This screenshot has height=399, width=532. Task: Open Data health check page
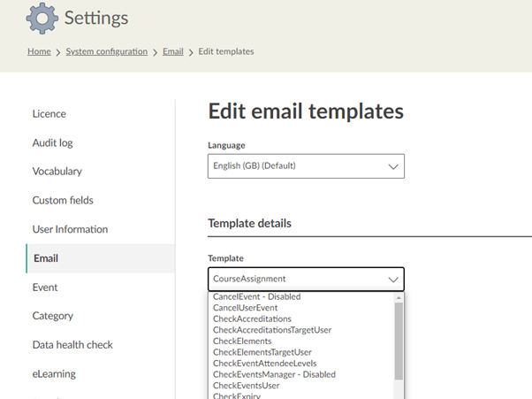point(72,344)
